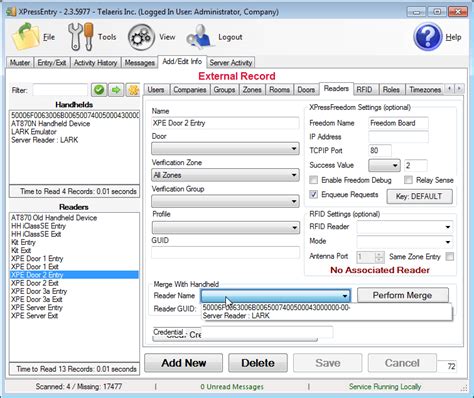
Task: Open the Zones inner tab
Action: 252,90
